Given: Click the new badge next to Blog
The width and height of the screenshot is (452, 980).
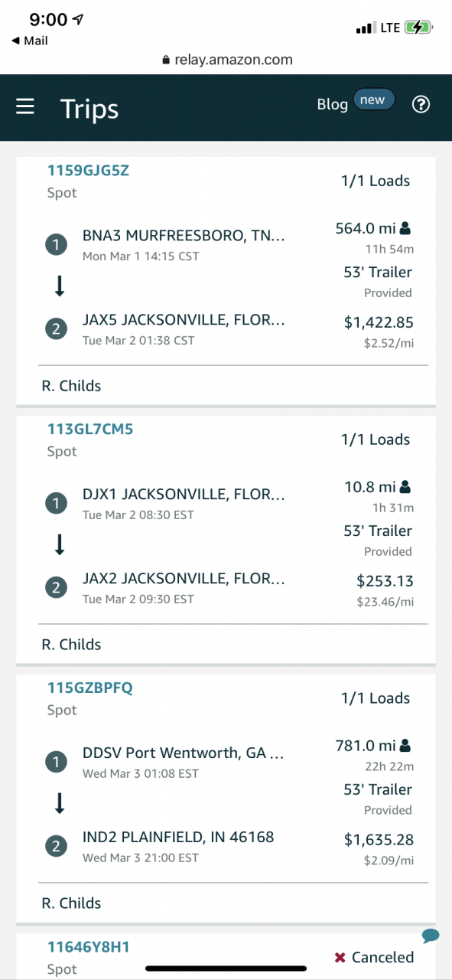Looking at the screenshot, I should 373,100.
